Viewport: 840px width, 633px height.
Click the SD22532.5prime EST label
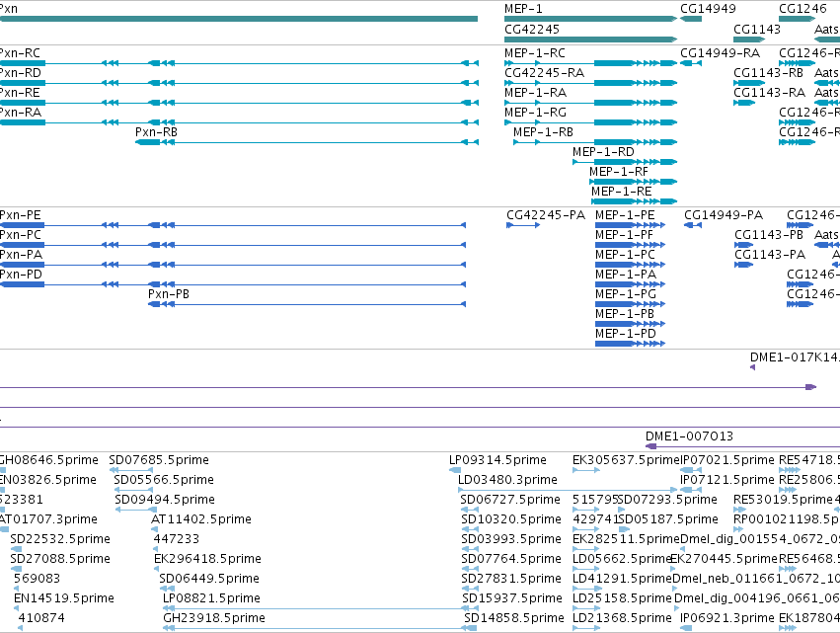[60, 539]
